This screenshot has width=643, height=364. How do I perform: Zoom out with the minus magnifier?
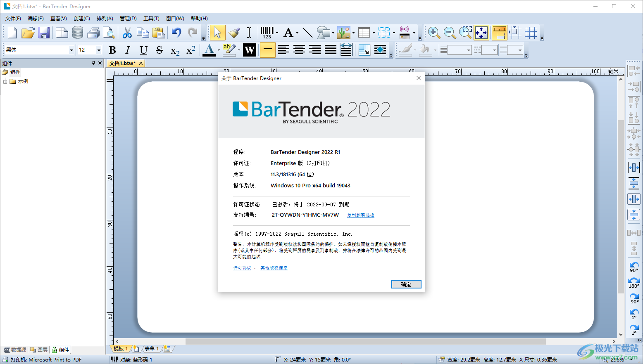[450, 33]
